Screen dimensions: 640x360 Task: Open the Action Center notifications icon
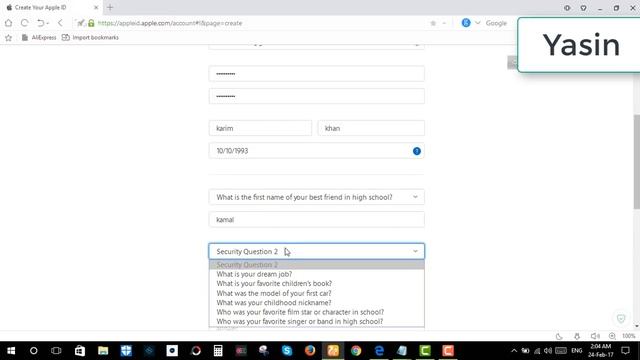click(x=625, y=351)
